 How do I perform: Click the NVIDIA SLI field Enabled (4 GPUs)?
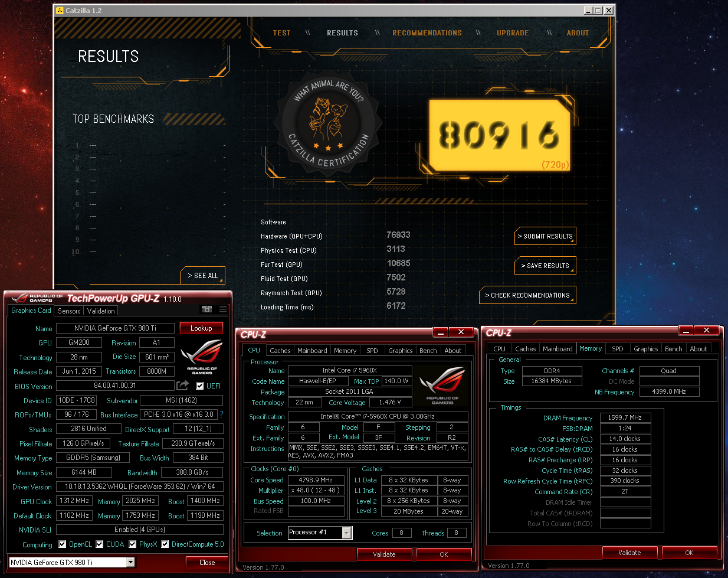[x=140, y=530]
